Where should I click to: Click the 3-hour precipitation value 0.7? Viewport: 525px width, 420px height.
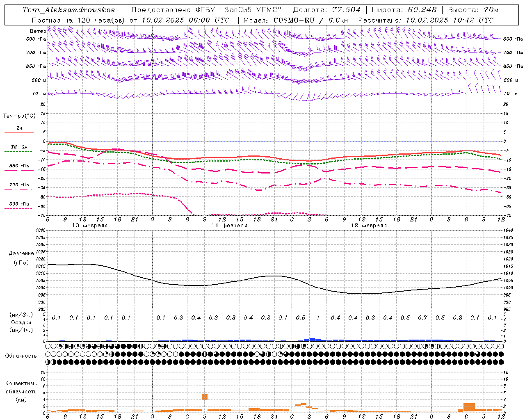click(x=422, y=317)
